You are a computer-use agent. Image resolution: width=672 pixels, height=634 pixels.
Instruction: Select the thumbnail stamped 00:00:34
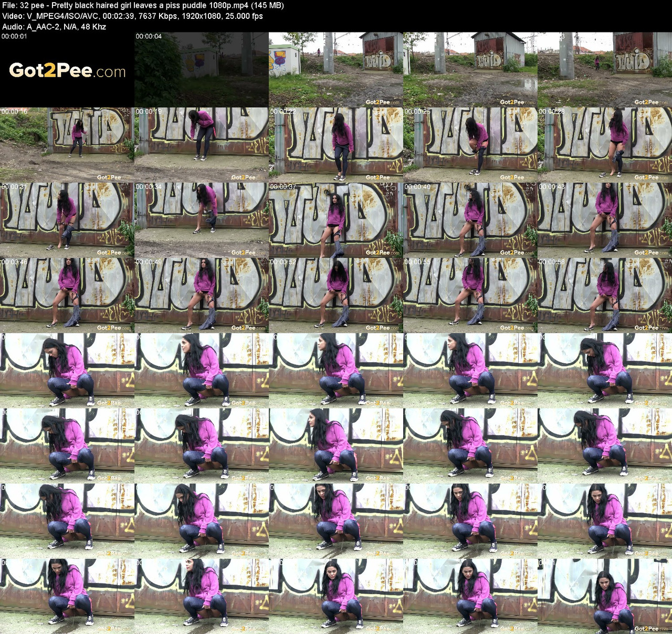point(202,220)
